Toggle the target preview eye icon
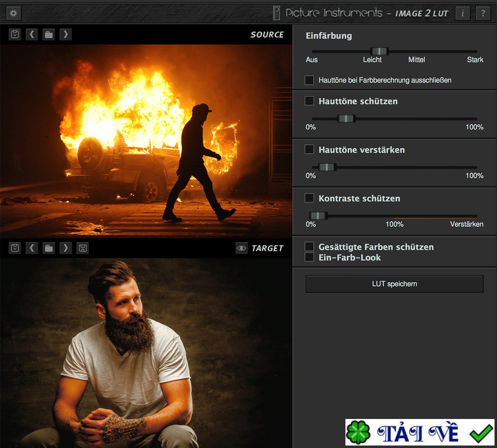 [x=241, y=248]
